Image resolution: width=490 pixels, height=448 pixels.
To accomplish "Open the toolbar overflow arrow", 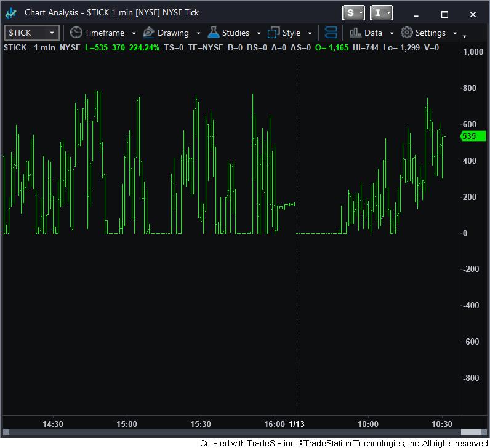I will click(x=465, y=36).
